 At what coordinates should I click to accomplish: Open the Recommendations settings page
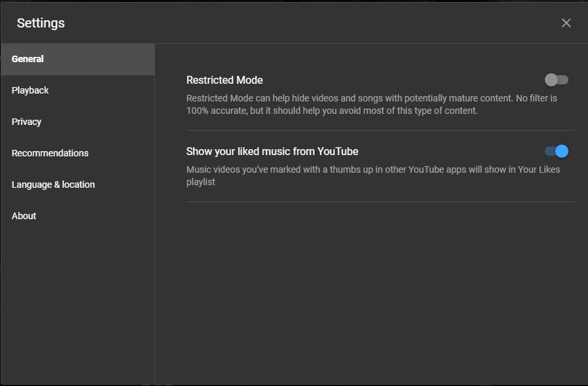pyautogui.click(x=50, y=153)
